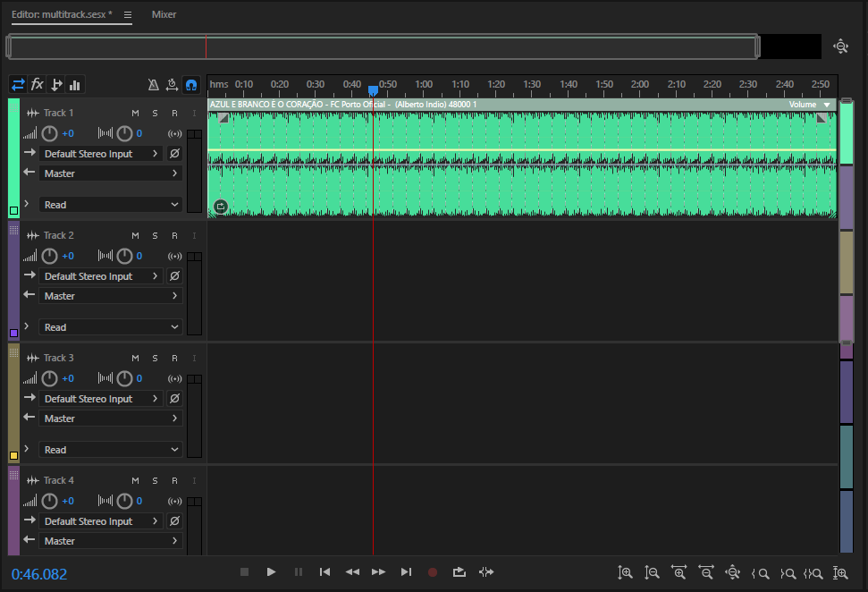Open the Editor panel hamburger menu
The image size is (868, 592).
tap(128, 15)
